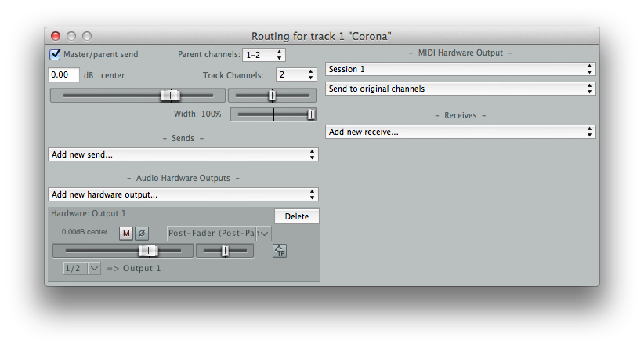Click the '0.00dB center' hardware output value
The height and width of the screenshot is (348, 644).
[x=85, y=232]
